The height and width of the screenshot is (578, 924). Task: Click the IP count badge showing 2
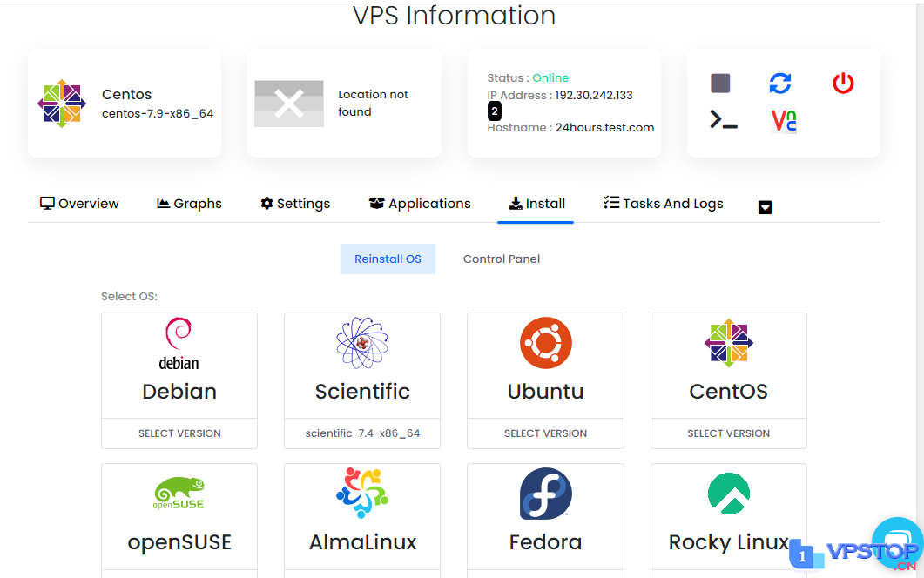pos(495,111)
